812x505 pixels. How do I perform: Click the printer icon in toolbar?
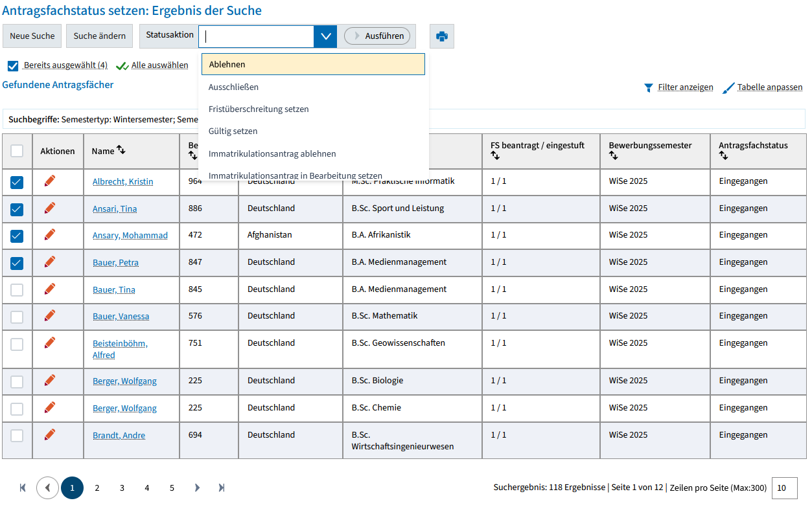[x=442, y=36]
